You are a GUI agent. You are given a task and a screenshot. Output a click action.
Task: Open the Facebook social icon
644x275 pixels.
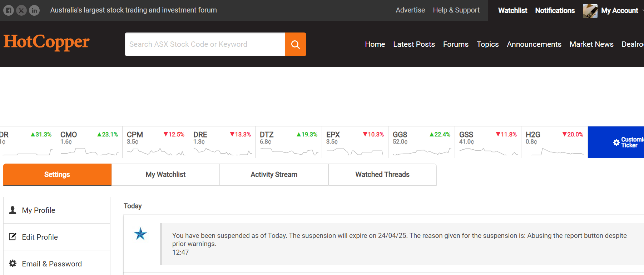pos(9,10)
